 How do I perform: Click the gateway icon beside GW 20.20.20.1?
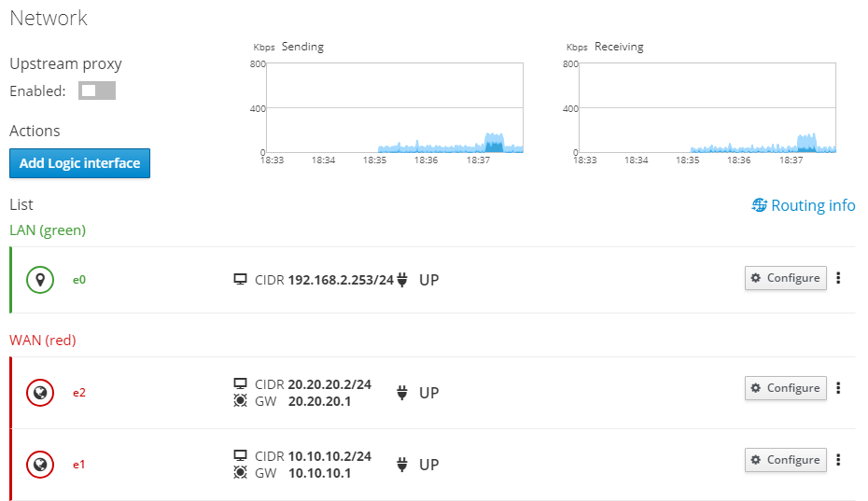(240, 401)
